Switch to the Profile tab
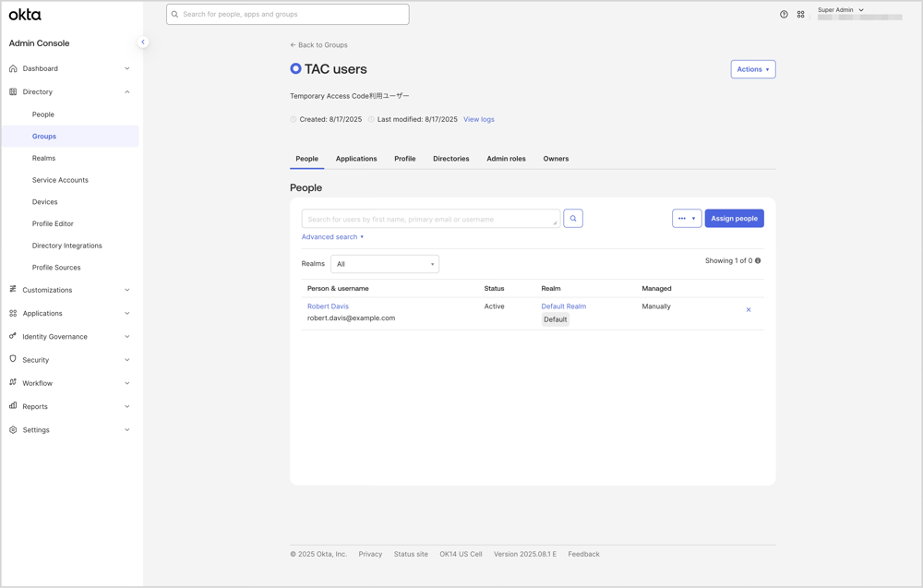Image resolution: width=923 pixels, height=588 pixels. [405, 159]
